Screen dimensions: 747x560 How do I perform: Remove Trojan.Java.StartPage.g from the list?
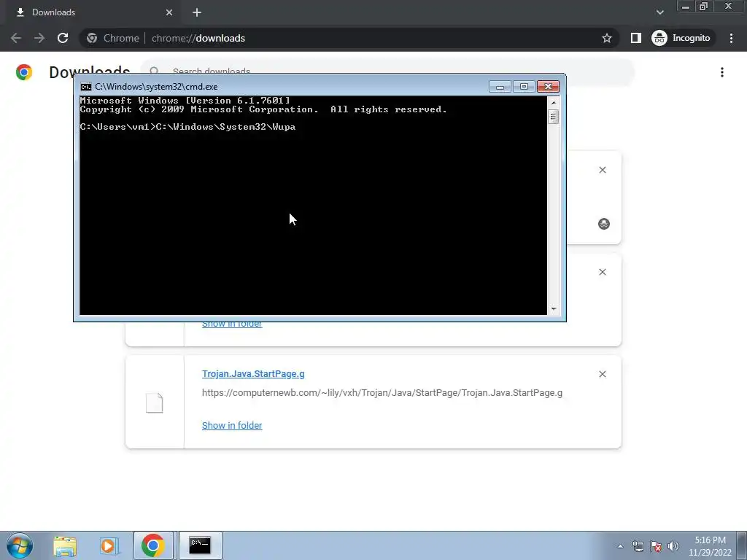pos(602,374)
